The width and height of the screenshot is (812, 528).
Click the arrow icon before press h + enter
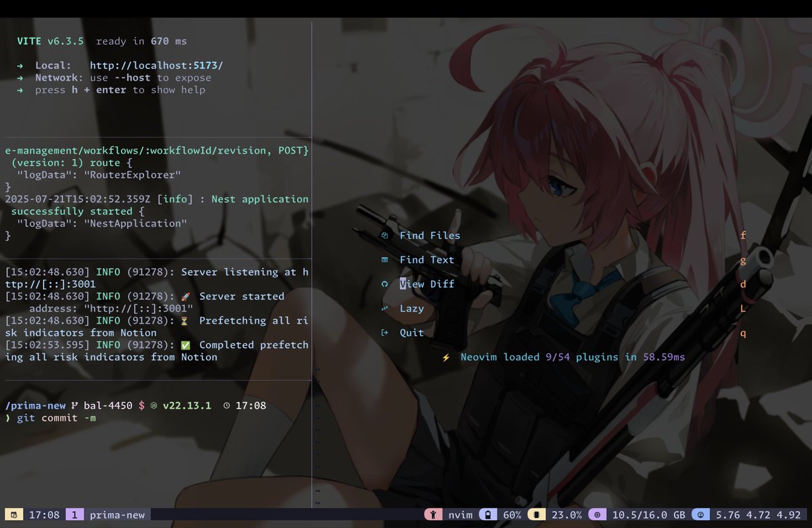click(x=20, y=90)
